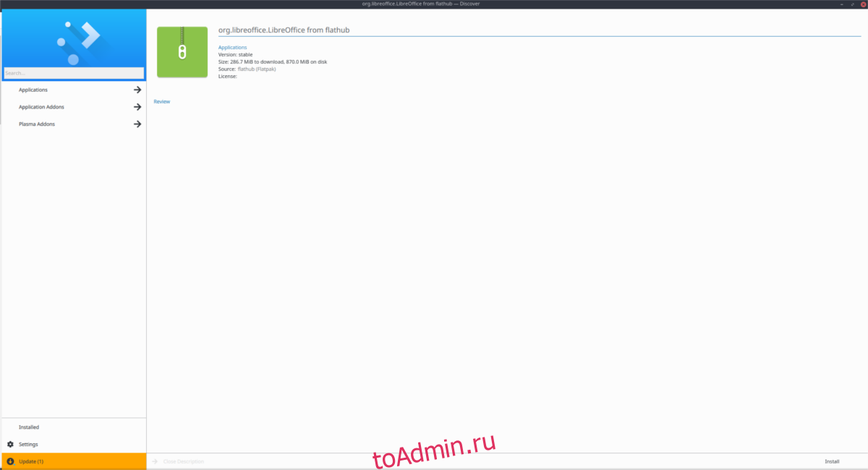Select Application Addons in the sidebar
Screen dimensions: 868x470
point(41,107)
